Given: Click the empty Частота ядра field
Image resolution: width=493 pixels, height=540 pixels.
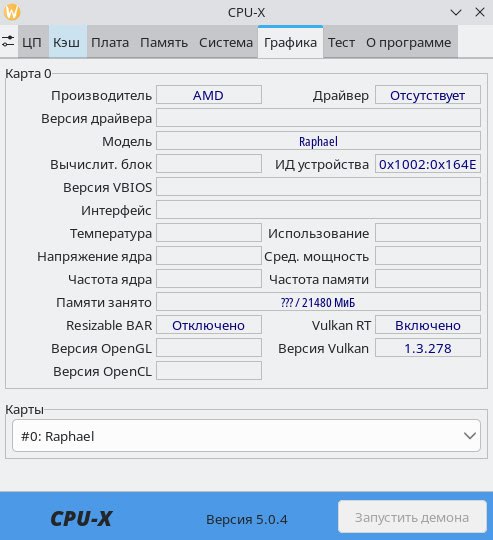Looking at the screenshot, I should (209, 279).
